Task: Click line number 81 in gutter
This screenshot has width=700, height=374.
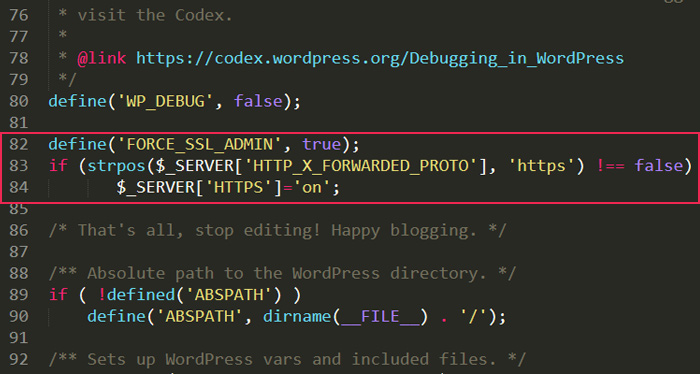Action: tap(19, 122)
